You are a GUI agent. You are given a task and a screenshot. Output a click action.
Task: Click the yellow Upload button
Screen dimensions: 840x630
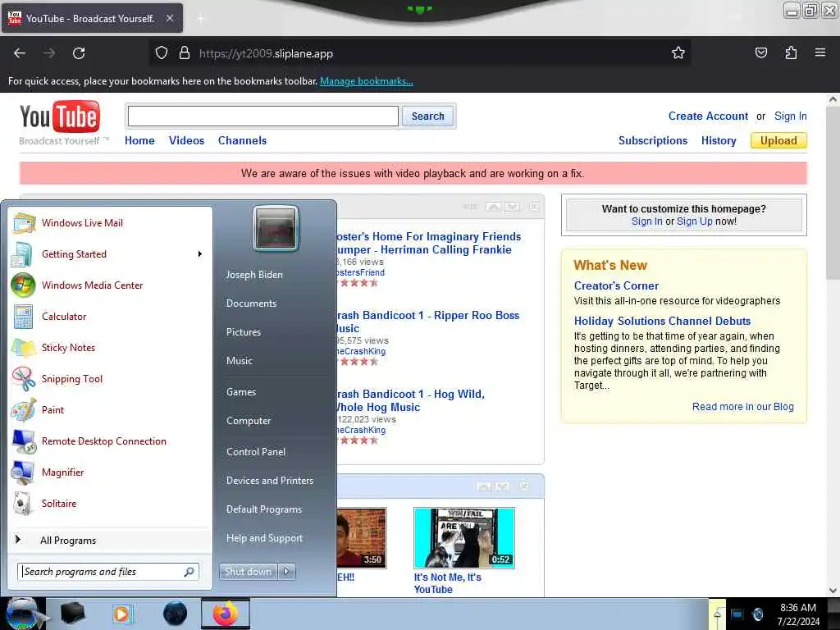click(x=778, y=140)
